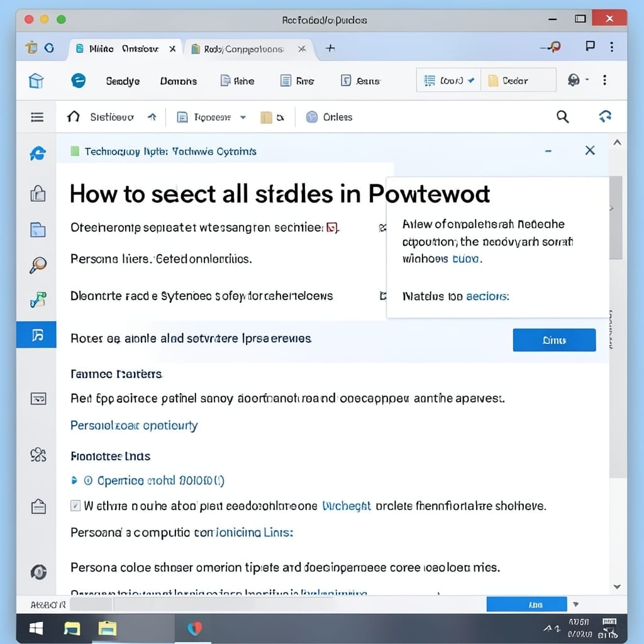Click the home icon beside Sietiœuo
Image resolution: width=644 pixels, height=644 pixels.
[x=73, y=116]
